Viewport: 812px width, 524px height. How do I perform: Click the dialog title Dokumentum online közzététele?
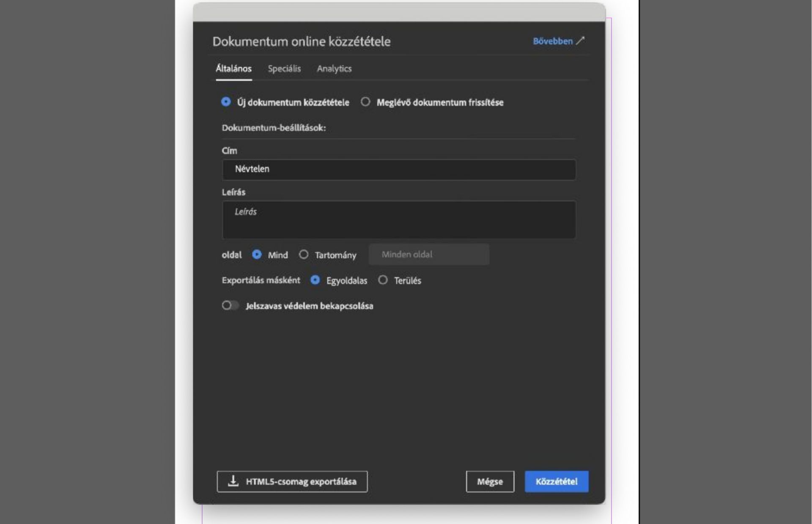pyautogui.click(x=301, y=41)
